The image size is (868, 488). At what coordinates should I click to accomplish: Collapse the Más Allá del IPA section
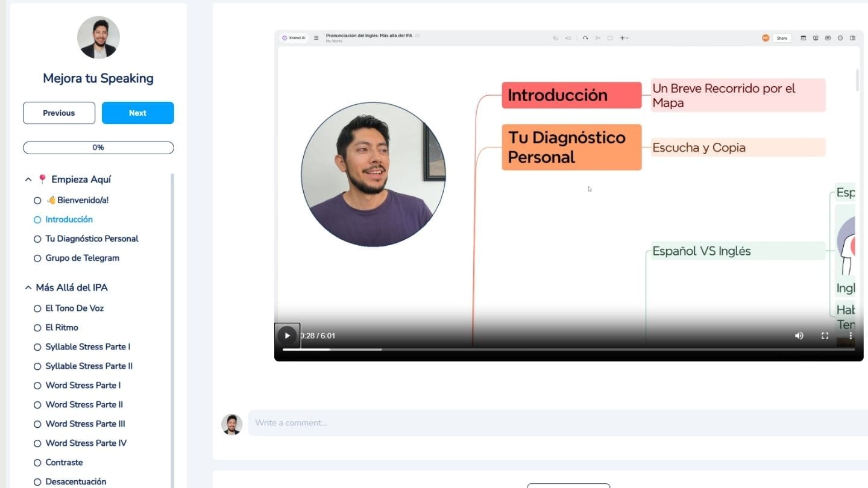click(28, 288)
